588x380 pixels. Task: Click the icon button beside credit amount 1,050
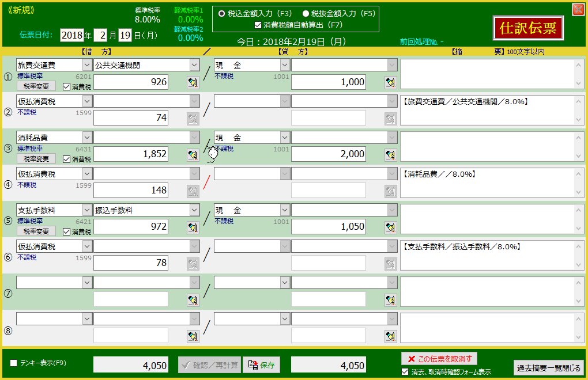coord(391,227)
